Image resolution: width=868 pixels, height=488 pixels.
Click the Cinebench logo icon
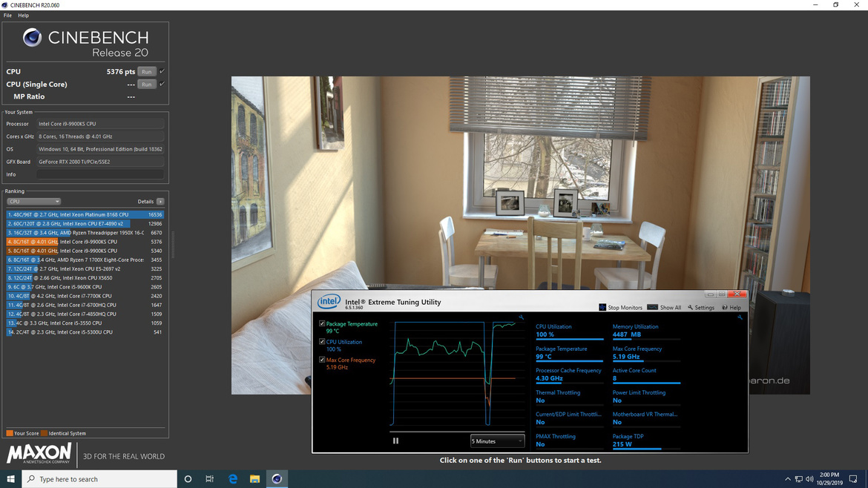[x=32, y=38]
